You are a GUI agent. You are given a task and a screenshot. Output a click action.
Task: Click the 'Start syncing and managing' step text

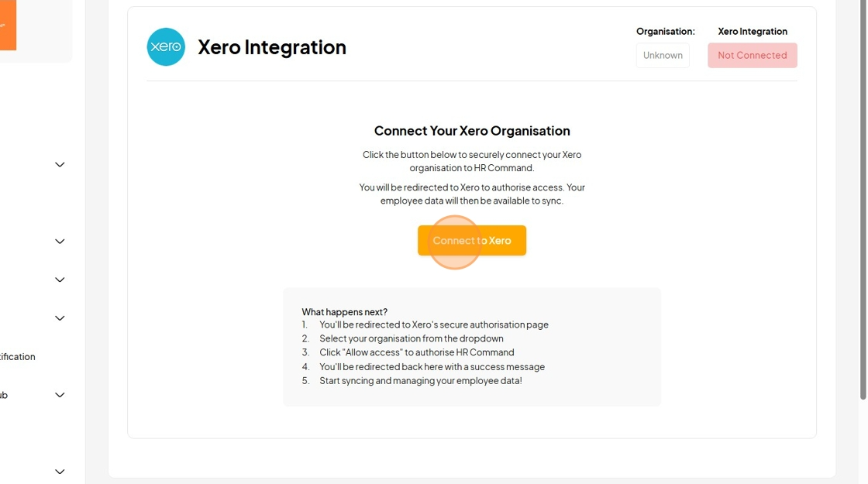(x=421, y=380)
